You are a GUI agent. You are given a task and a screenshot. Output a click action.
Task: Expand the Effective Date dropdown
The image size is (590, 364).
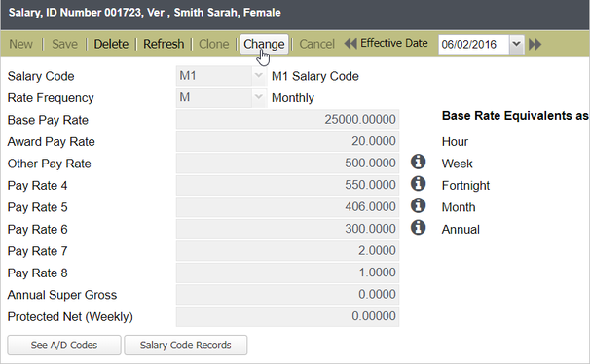point(517,44)
